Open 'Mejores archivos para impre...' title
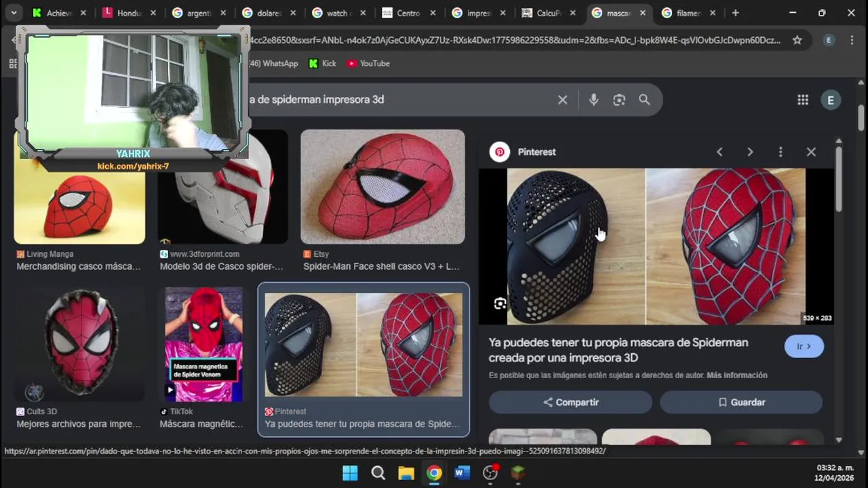868x488 pixels. coord(79,424)
